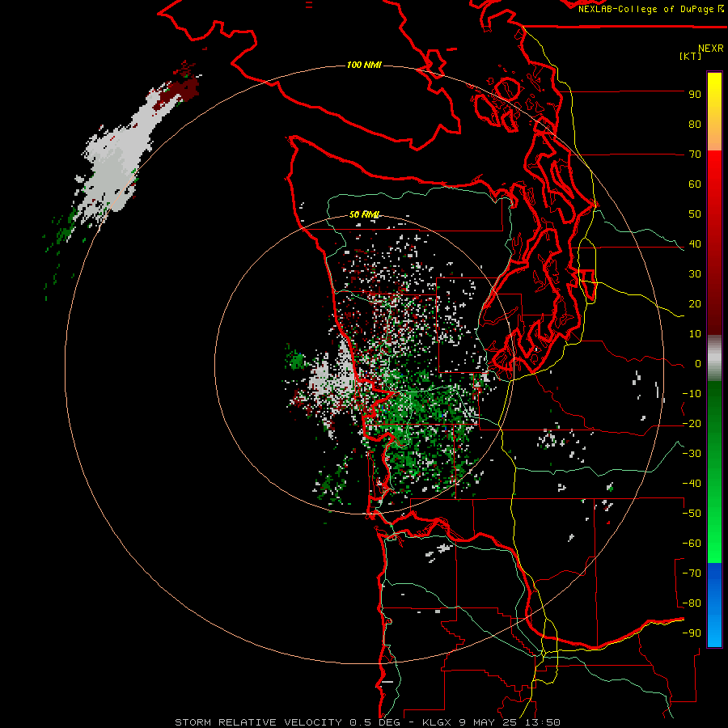This screenshot has height=728, width=728.
Task: Select the 80 value on the velocity scale
Action: tap(695, 124)
